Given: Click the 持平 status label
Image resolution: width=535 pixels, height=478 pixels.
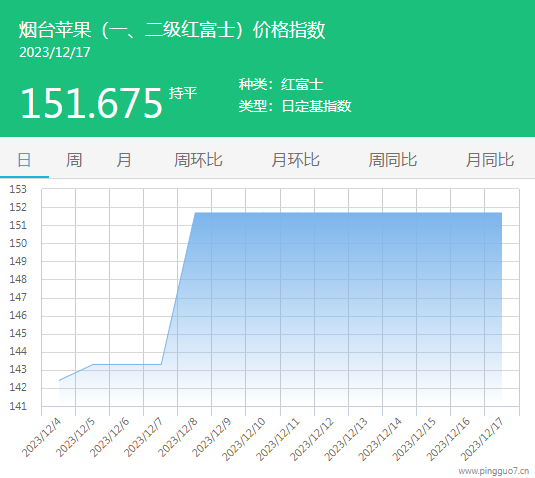Looking at the screenshot, I should [x=183, y=93].
